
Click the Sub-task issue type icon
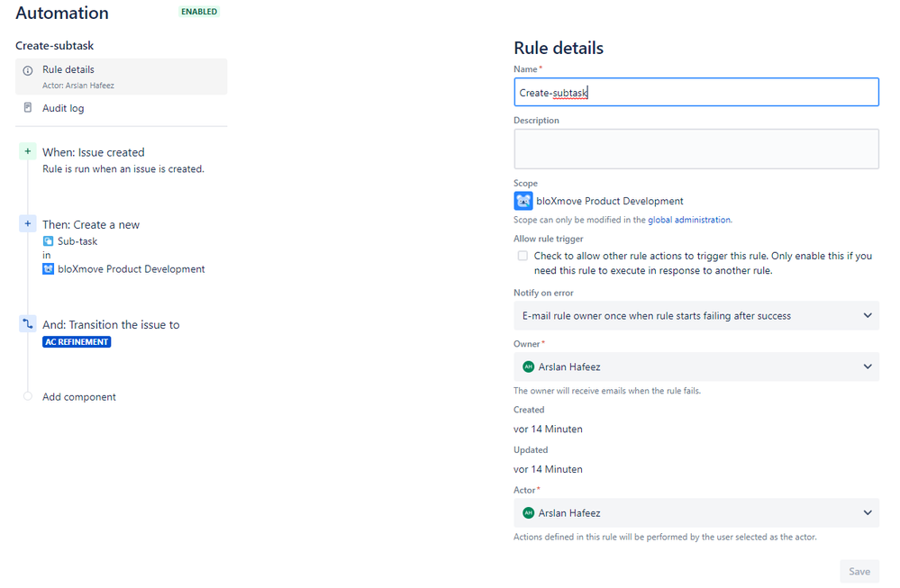tap(49, 241)
